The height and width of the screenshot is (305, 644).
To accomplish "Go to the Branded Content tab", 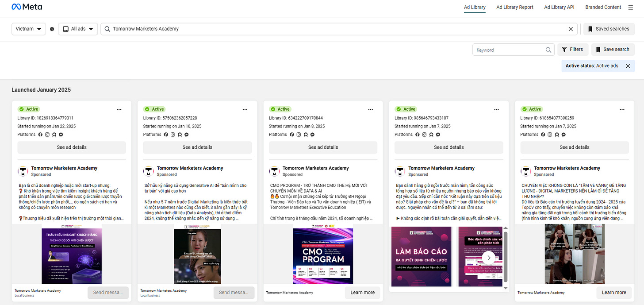I will click(x=603, y=7).
